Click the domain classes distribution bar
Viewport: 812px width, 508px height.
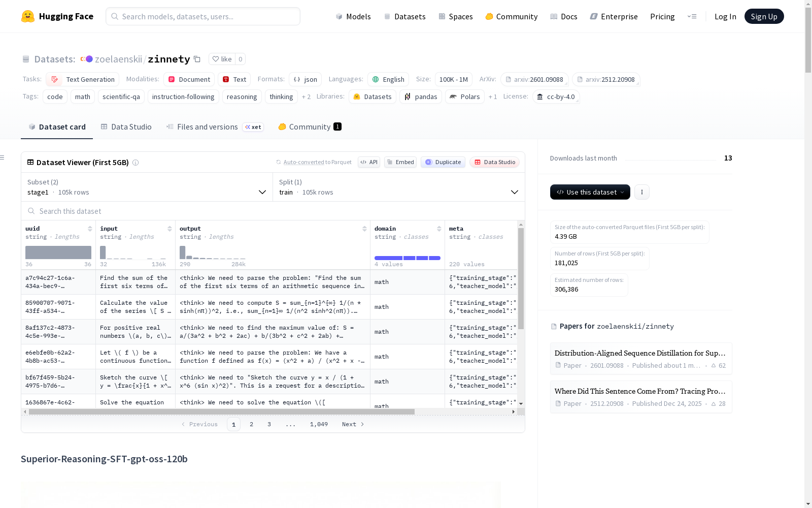[x=408, y=258]
